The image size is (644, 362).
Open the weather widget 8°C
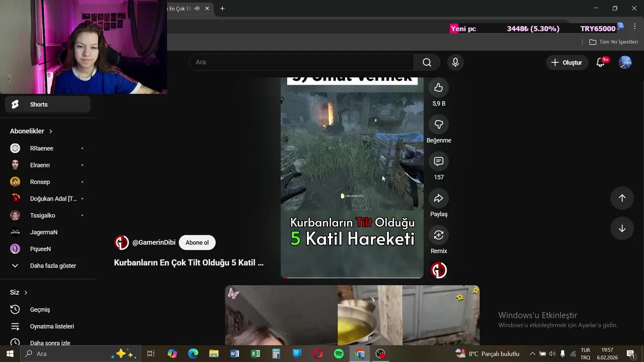click(487, 354)
